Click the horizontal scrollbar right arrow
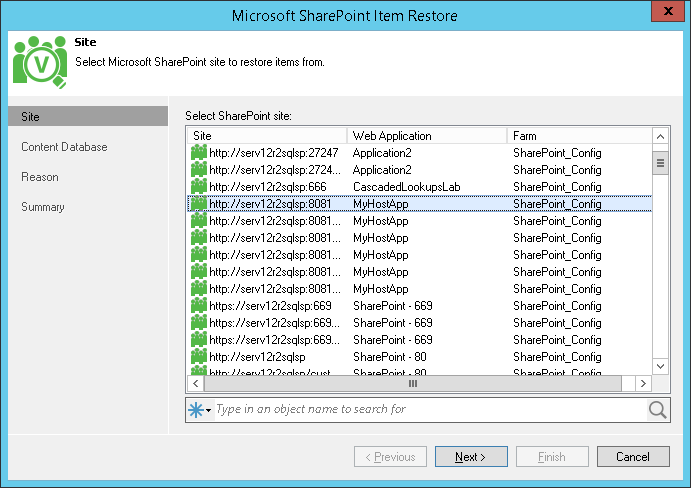This screenshot has width=691, height=488. pyautogui.click(x=643, y=384)
